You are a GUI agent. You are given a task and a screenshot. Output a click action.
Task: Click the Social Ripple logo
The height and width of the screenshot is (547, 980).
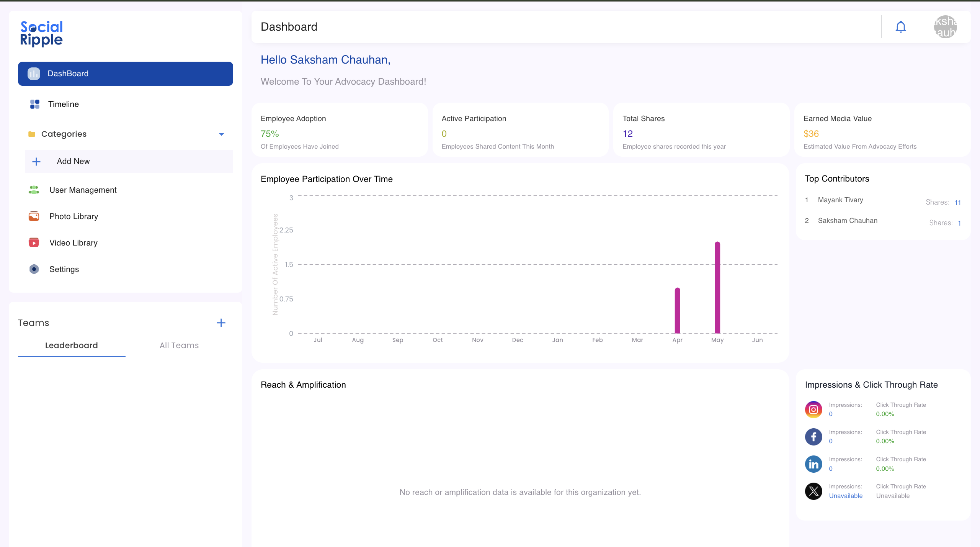point(41,34)
